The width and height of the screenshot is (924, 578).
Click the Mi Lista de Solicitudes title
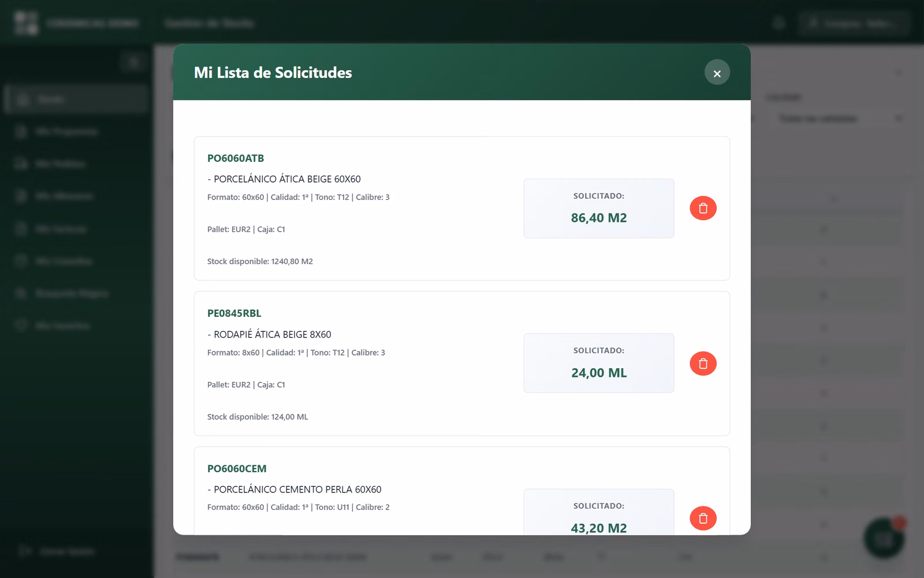coord(273,73)
